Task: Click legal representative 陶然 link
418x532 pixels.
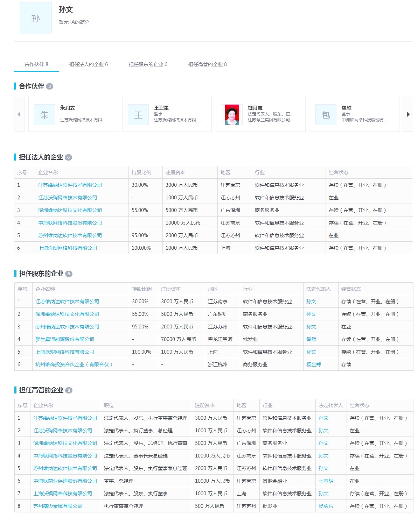Action: click(x=311, y=339)
